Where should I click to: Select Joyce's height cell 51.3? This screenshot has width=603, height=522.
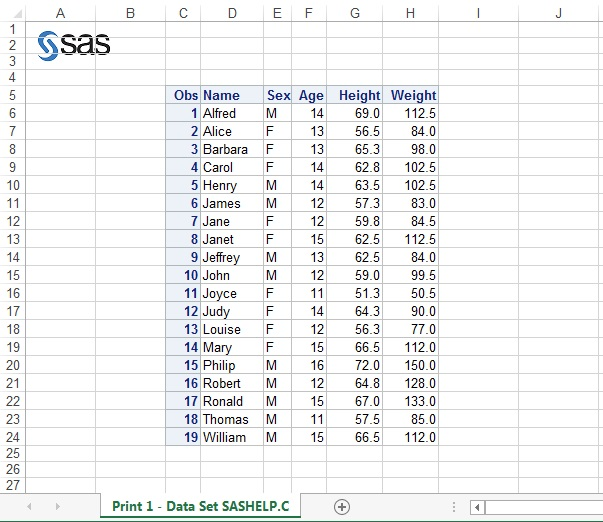pos(355,294)
